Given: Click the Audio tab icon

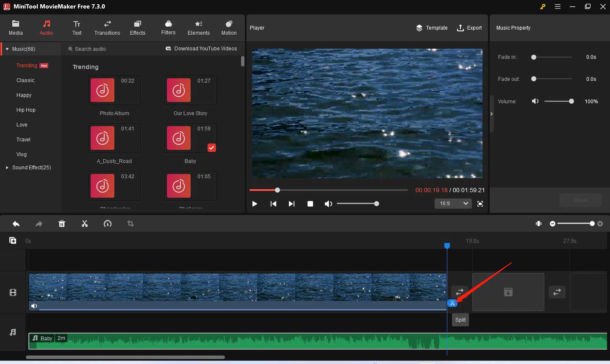Looking at the screenshot, I should click(x=47, y=24).
